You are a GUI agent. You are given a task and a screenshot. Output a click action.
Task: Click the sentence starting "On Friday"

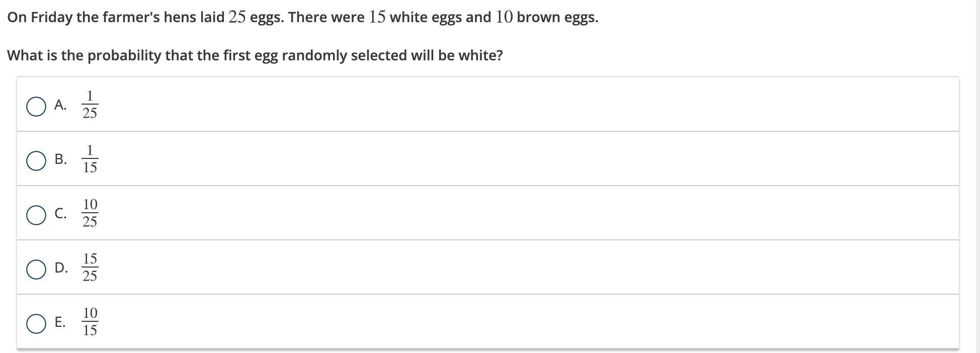[x=302, y=18]
